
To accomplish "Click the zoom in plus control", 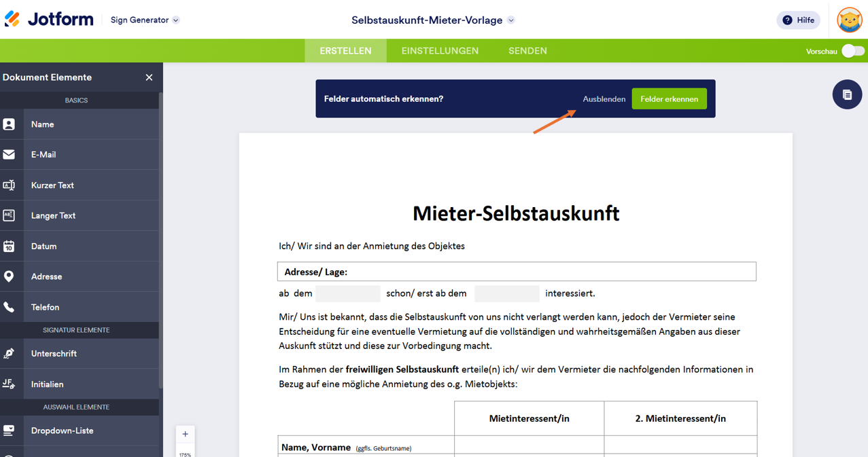I will pyautogui.click(x=185, y=433).
